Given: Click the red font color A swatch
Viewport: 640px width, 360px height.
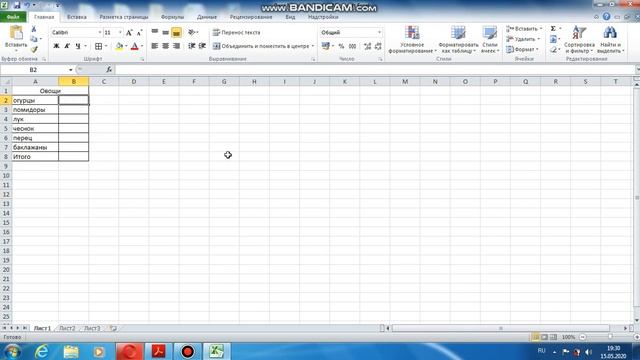Looking at the screenshot, I should (134, 47).
